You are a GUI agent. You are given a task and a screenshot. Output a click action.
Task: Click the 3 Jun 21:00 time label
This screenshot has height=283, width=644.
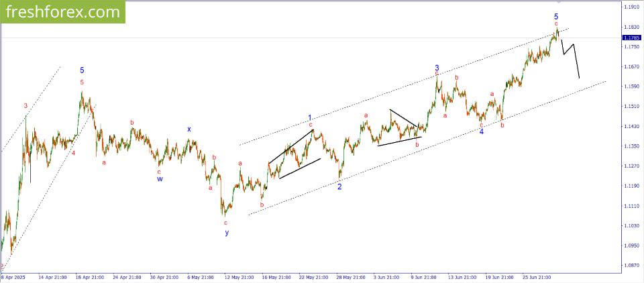(x=387, y=277)
